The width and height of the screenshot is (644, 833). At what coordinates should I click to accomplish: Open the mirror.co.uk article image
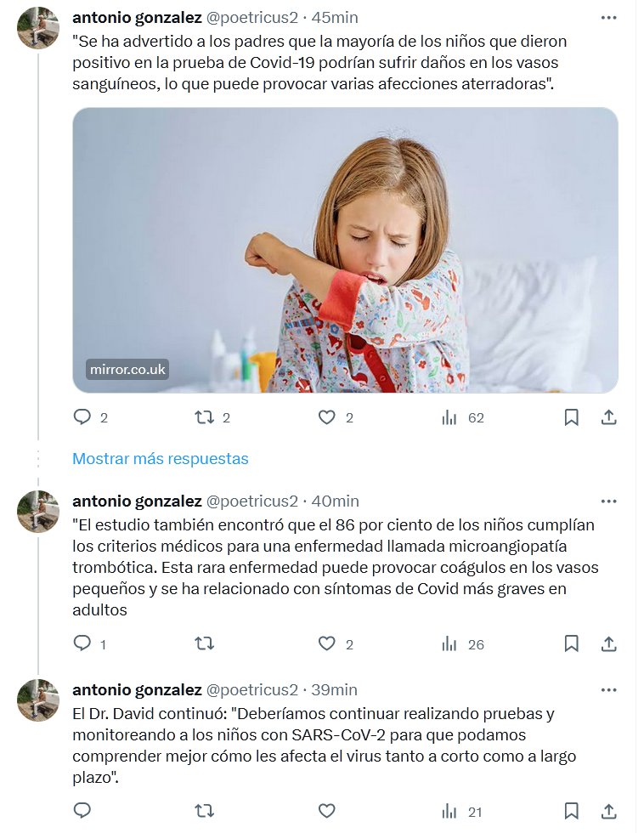click(345, 250)
